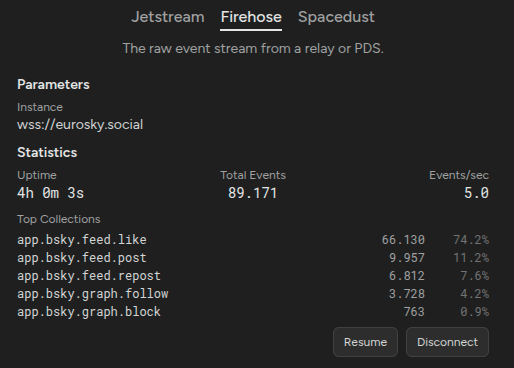Screen dimensions: 514x368
Task: Select the app.bsky.graph.block collection row
Action: (x=253, y=312)
